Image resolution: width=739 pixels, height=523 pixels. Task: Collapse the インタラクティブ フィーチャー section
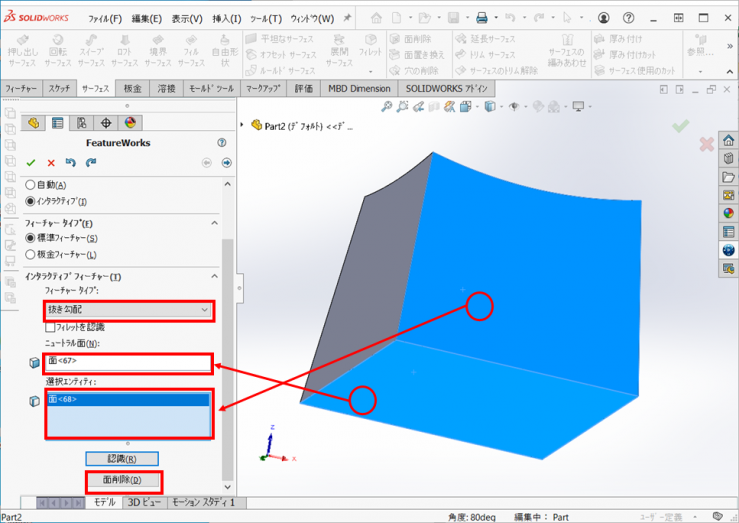tap(213, 276)
